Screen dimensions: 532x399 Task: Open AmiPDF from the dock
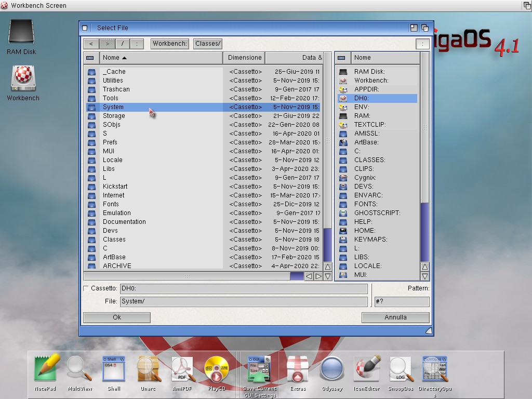click(182, 369)
